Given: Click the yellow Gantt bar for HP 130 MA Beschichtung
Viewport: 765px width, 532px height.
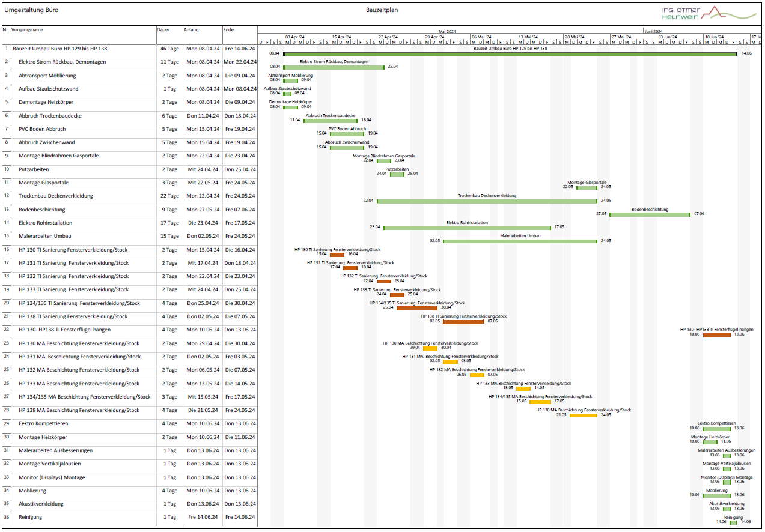Looking at the screenshot, I should tap(430, 348).
